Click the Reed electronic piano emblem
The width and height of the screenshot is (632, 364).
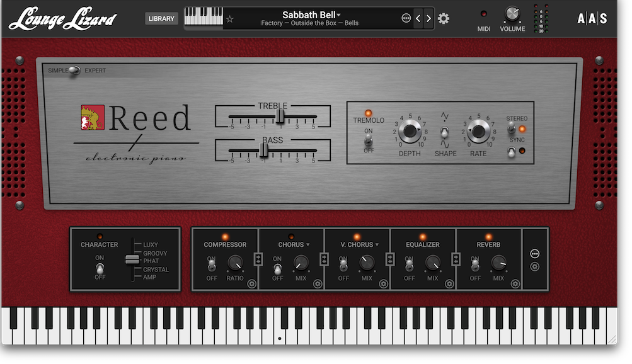(x=93, y=118)
